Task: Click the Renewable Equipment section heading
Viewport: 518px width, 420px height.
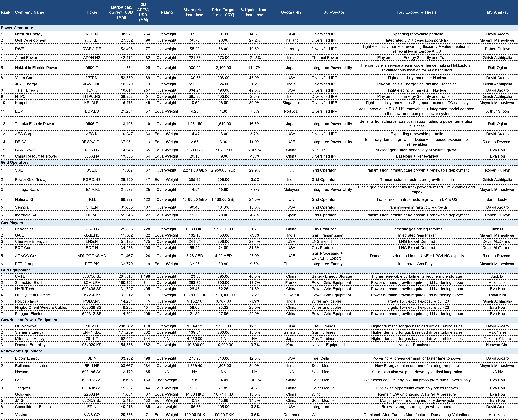Action: tap(21, 351)
